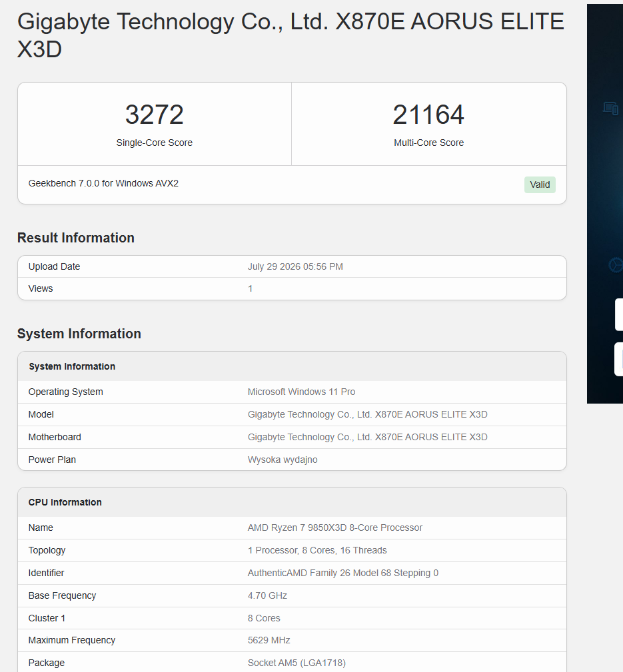The image size is (623, 672).
Task: Click the Maximum Frequency label
Action: 71,640
